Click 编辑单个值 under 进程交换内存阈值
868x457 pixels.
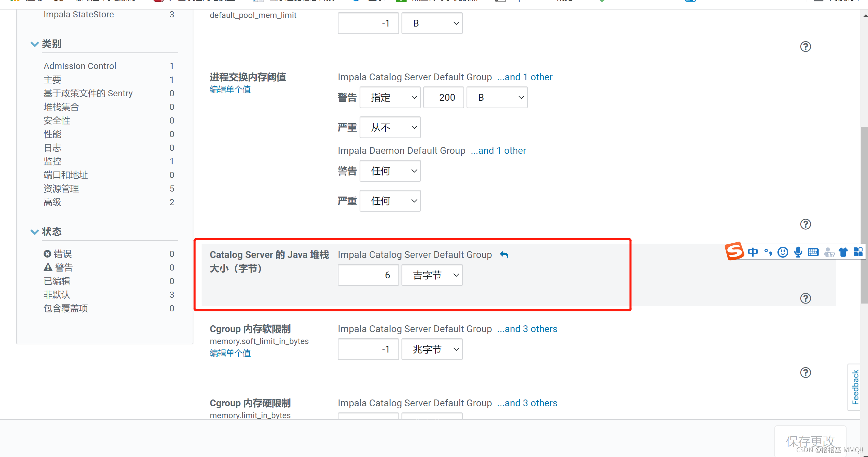[230, 89]
